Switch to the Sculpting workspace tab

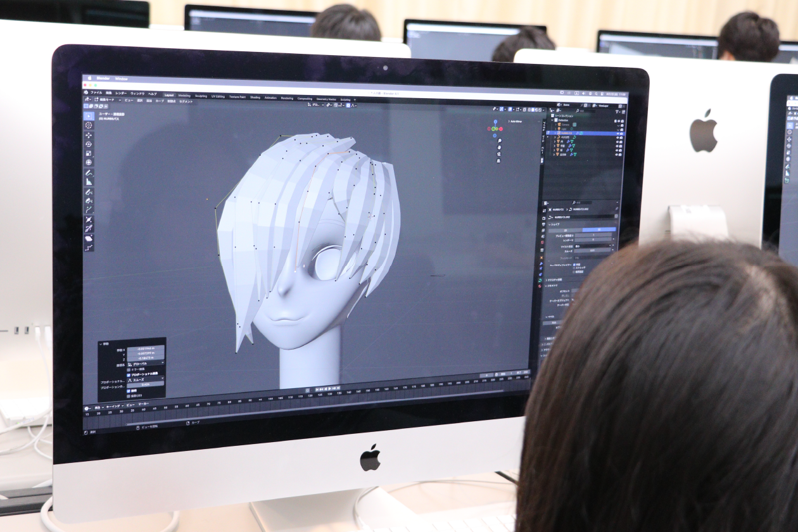(x=201, y=96)
